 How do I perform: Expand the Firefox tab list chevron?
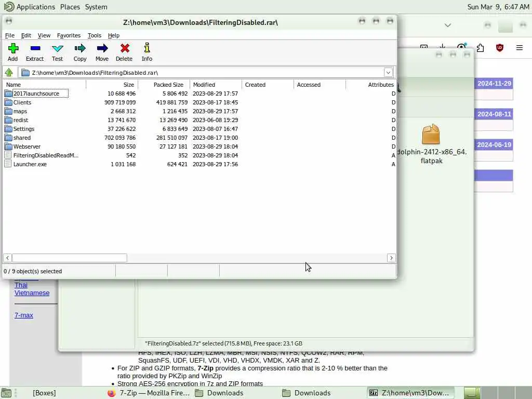click(448, 25)
